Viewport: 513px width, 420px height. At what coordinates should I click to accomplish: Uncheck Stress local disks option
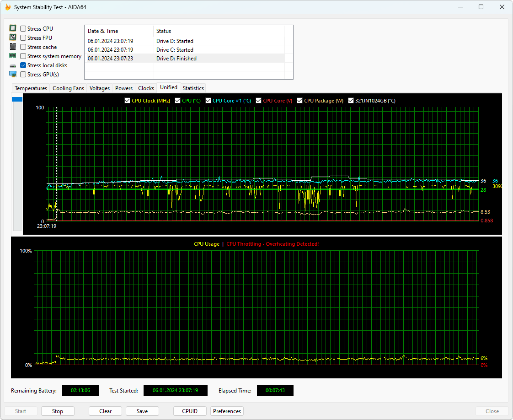point(23,65)
